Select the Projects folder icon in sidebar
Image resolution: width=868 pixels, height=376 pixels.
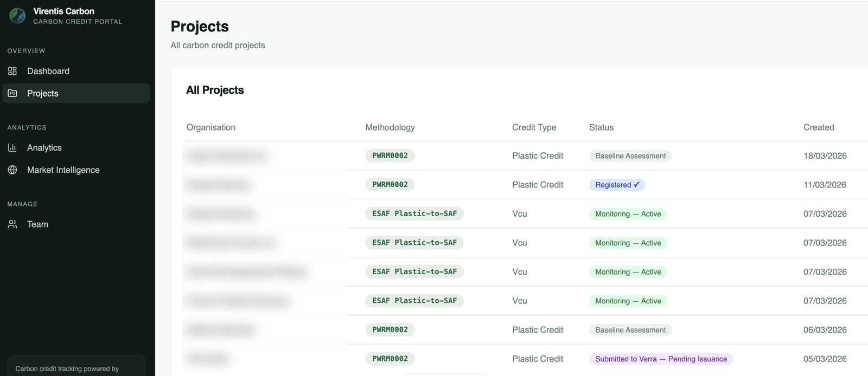[12, 93]
